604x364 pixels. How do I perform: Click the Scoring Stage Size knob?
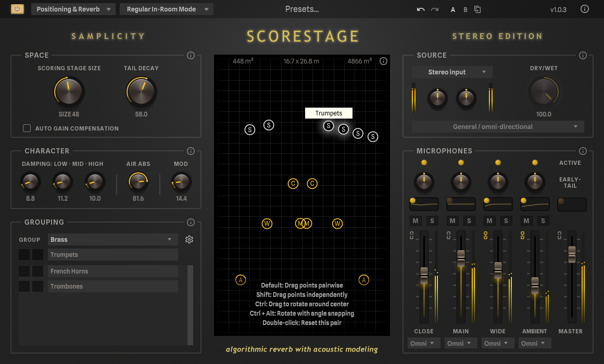click(x=69, y=92)
